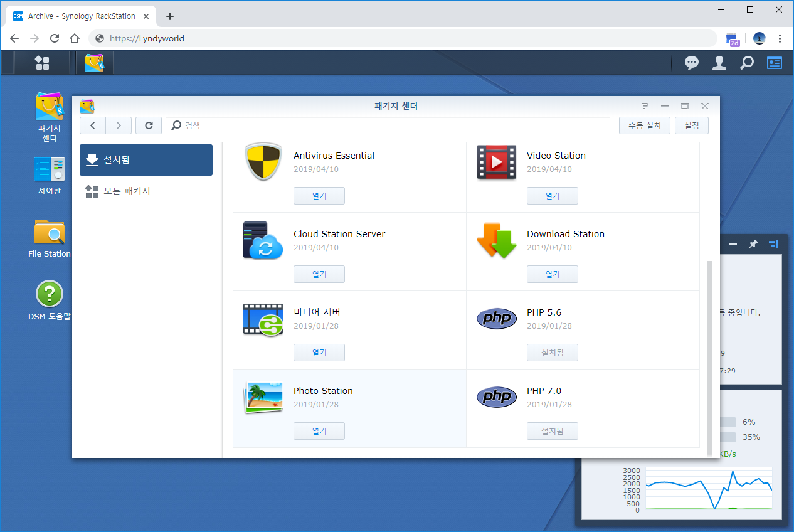This screenshot has height=532, width=794.
Task: Click the Video Station package icon
Action: [x=497, y=162]
